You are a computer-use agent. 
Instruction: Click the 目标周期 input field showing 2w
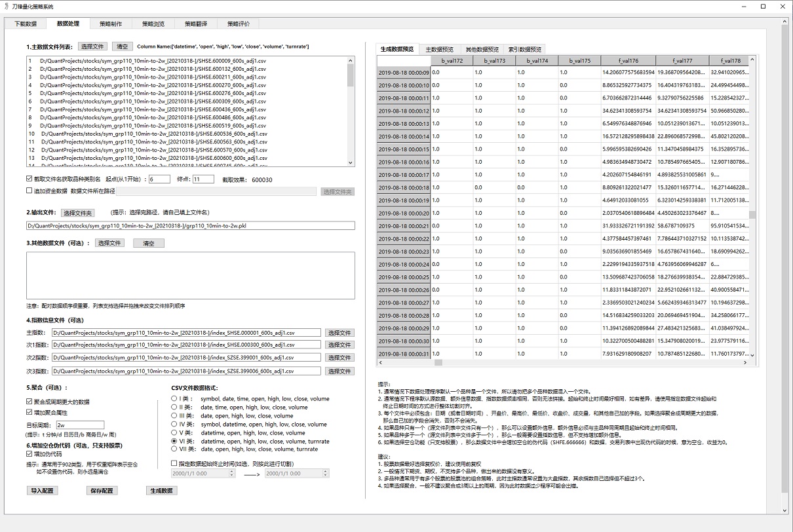[x=80, y=425]
